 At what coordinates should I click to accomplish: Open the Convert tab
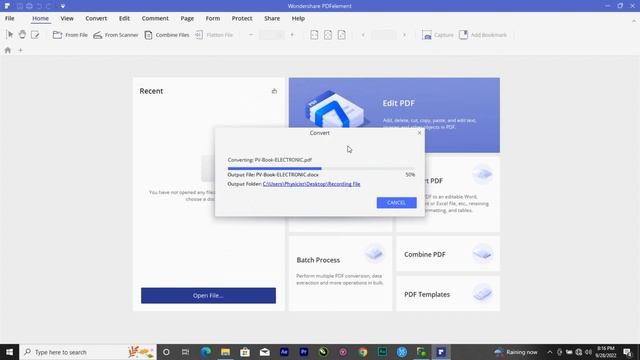tap(96, 18)
